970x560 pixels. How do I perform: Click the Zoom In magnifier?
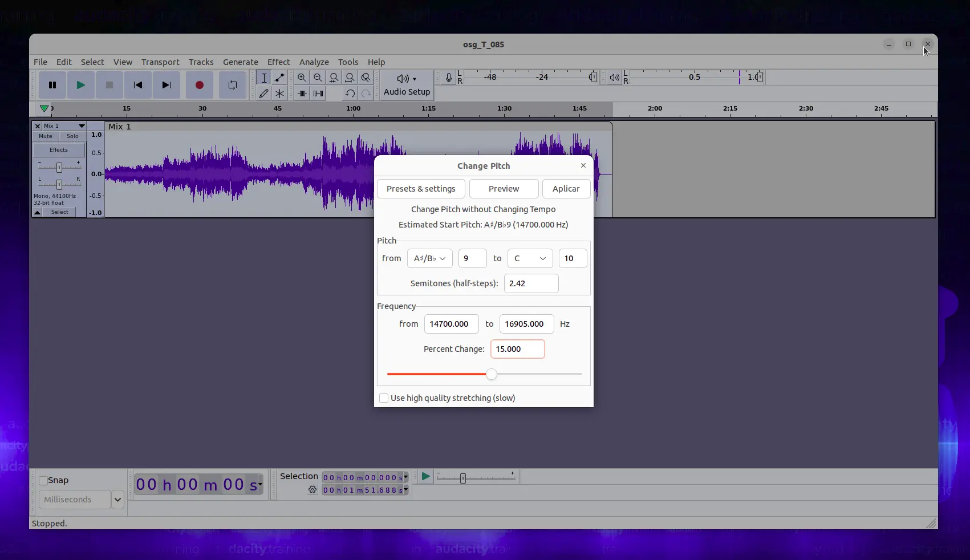click(302, 78)
